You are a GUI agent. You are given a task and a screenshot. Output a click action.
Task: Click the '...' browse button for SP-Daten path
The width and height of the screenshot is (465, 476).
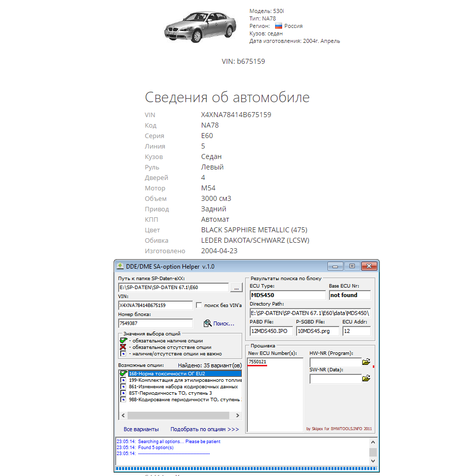click(236, 288)
